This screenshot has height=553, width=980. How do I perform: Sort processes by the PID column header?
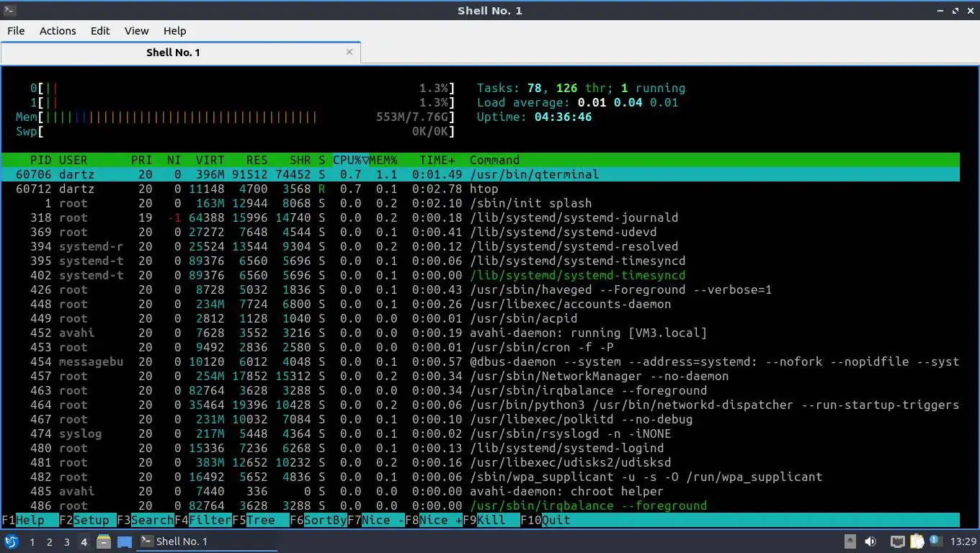(40, 160)
